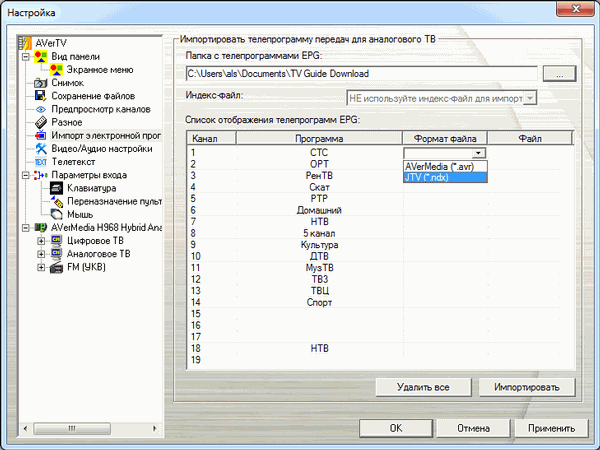This screenshot has height=450, width=600.
Task: Click the AVerMedia H968 Hybrid card icon
Action: [41, 228]
